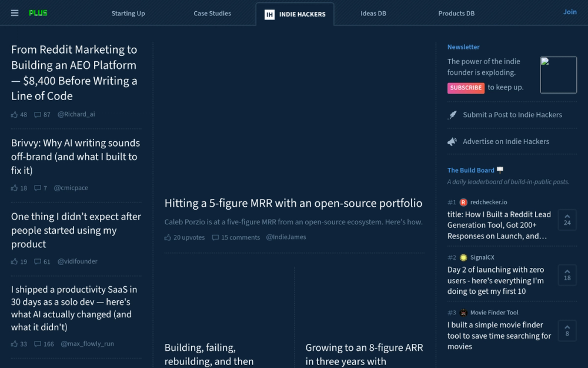Click the Join link
Image resolution: width=588 pixels, height=368 pixels.
(570, 12)
